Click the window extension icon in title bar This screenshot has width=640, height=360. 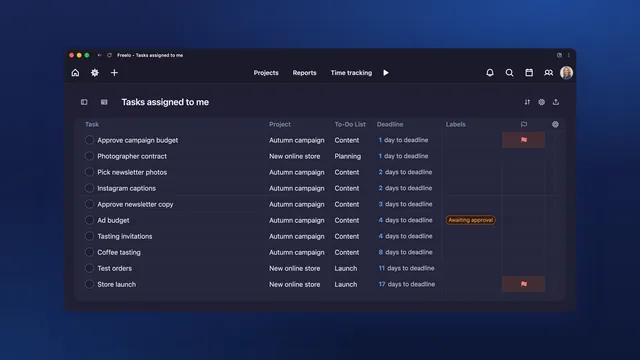click(x=559, y=55)
